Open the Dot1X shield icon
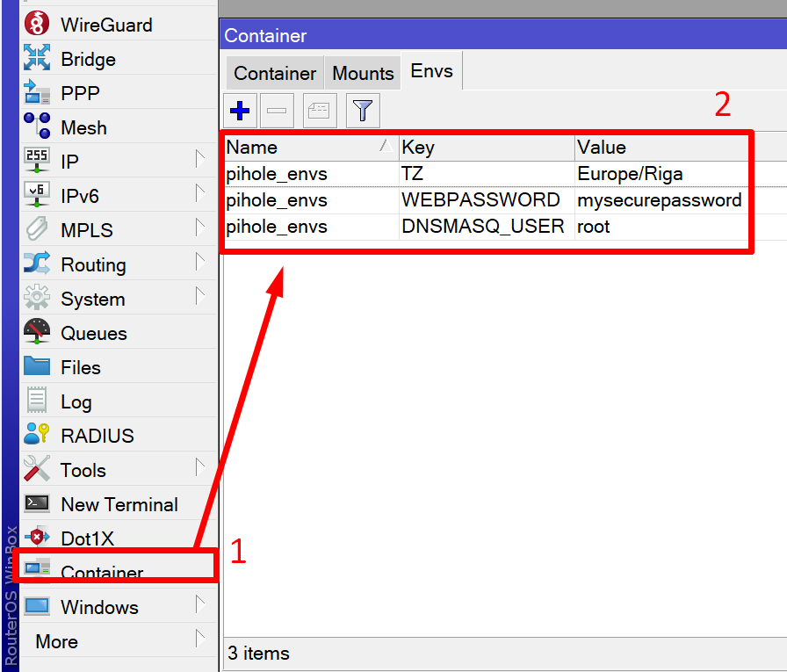 point(37,538)
